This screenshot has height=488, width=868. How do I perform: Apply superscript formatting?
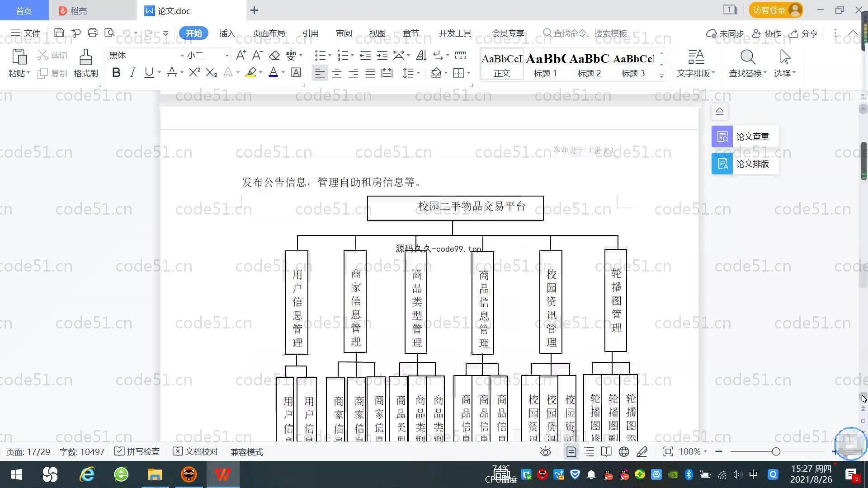(x=195, y=73)
